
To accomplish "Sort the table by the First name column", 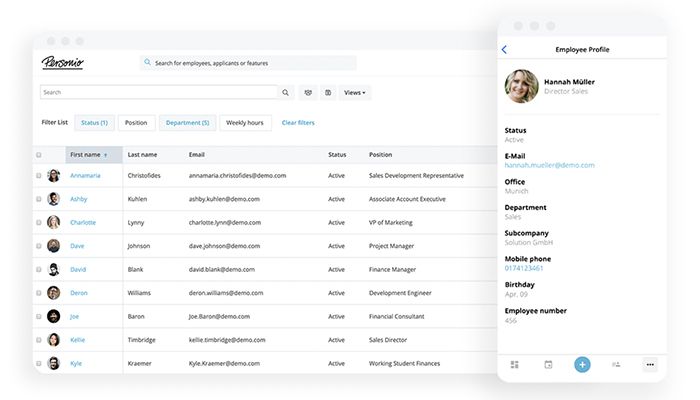I will pos(88,155).
